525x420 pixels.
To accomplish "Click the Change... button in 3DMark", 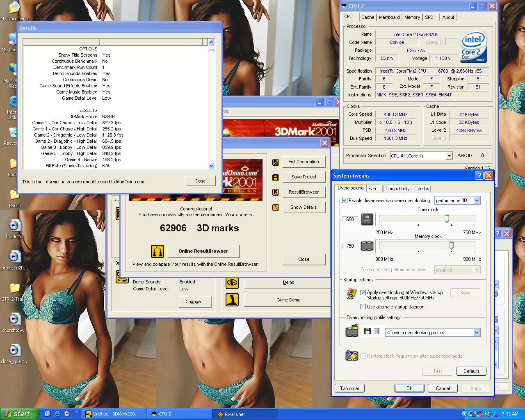I will pyautogui.click(x=195, y=301).
